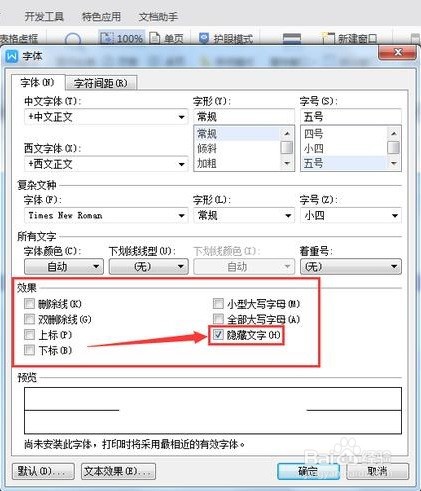Expand the Chinese font (中文字体) dropdown
The image size is (421, 491).
[181, 117]
